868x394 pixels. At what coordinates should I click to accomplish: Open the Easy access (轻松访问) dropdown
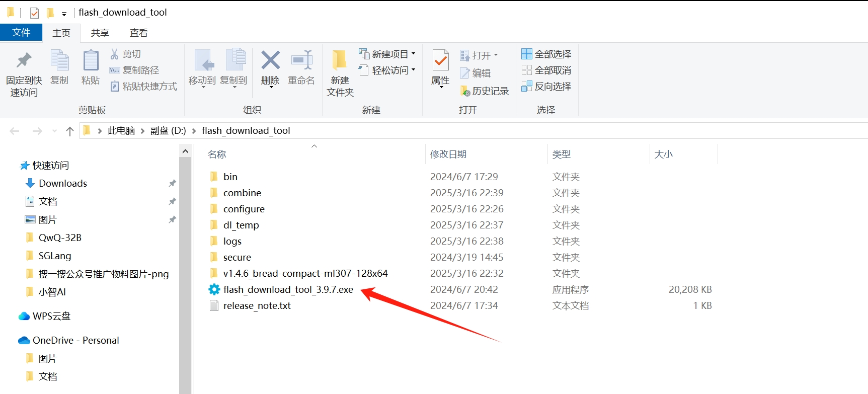(x=387, y=70)
